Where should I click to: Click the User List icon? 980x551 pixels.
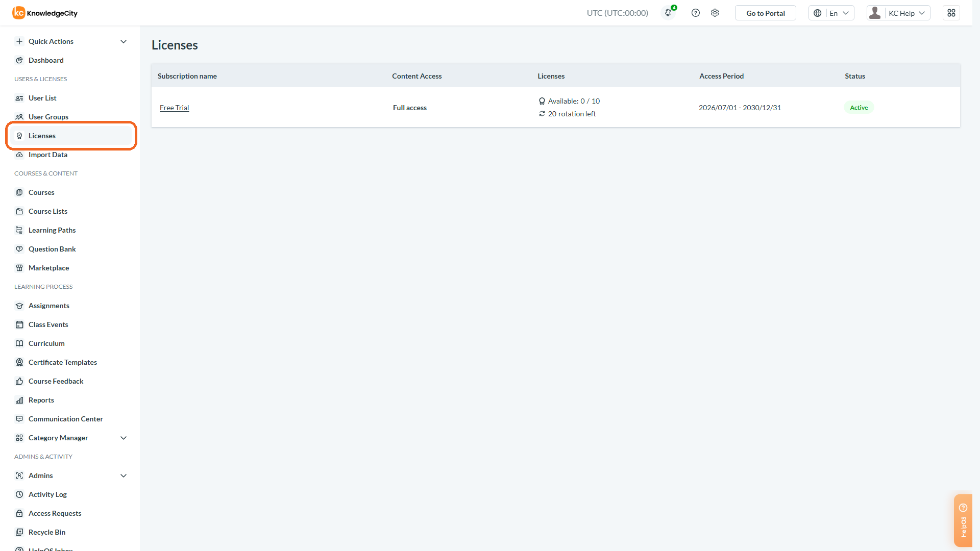(x=19, y=98)
